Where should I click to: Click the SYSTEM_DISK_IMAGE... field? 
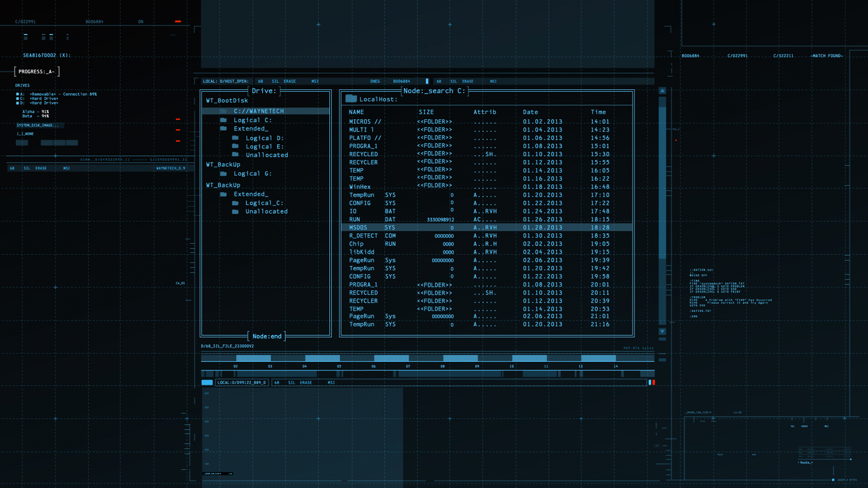click(x=40, y=126)
